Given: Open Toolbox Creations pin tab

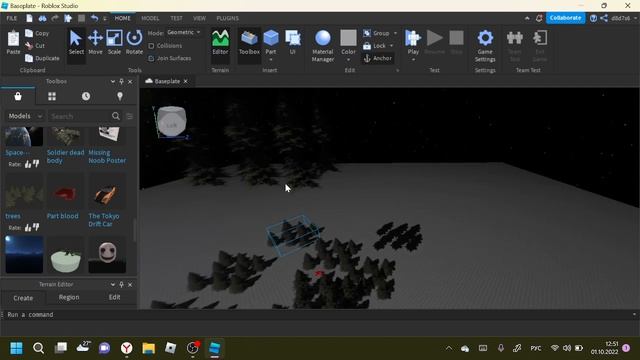Looking at the screenshot, I should (120, 96).
